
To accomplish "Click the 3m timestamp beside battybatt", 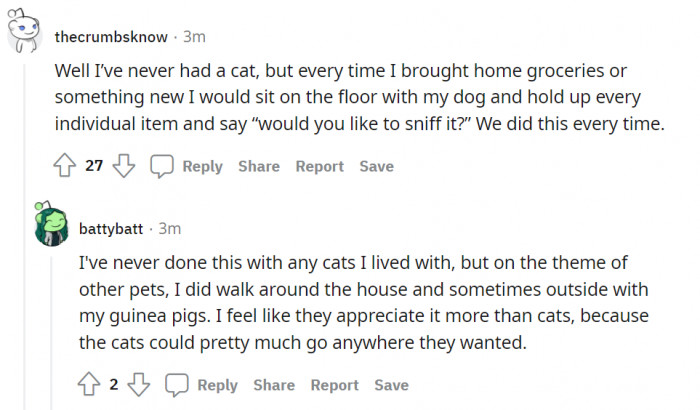I will point(169,229).
